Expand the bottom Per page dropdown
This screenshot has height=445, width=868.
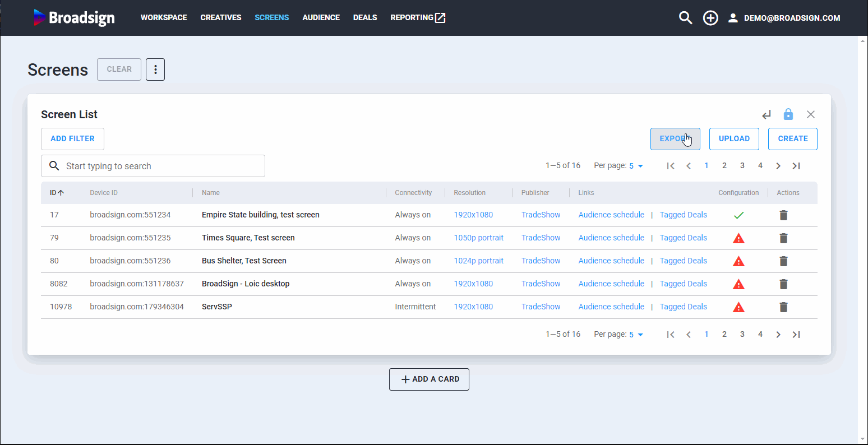636,335
